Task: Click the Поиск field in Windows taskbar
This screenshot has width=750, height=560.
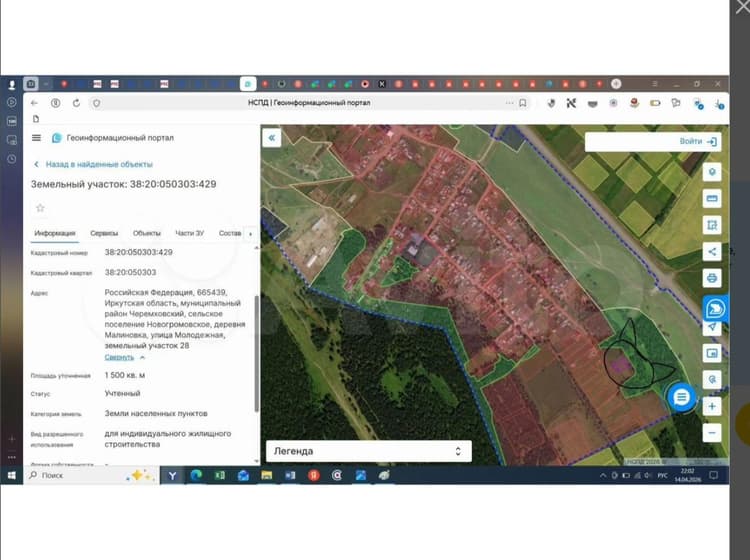Action: click(91, 475)
